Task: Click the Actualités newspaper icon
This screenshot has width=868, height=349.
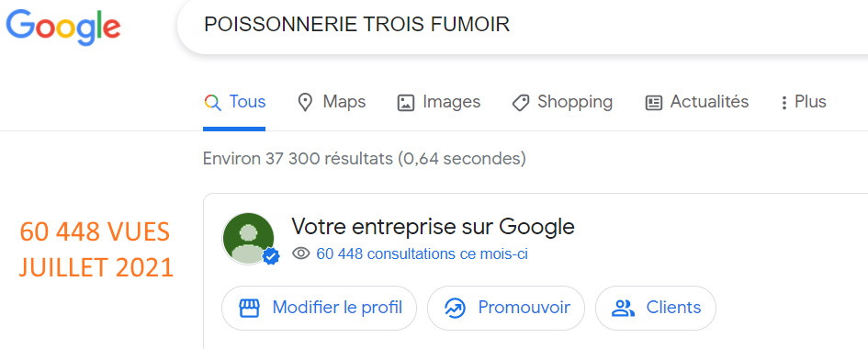Action: pos(654,103)
